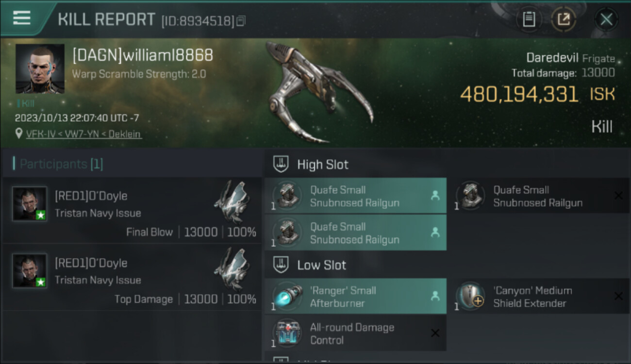
Task: Select the All-round Damage Control module
Action: [355, 333]
